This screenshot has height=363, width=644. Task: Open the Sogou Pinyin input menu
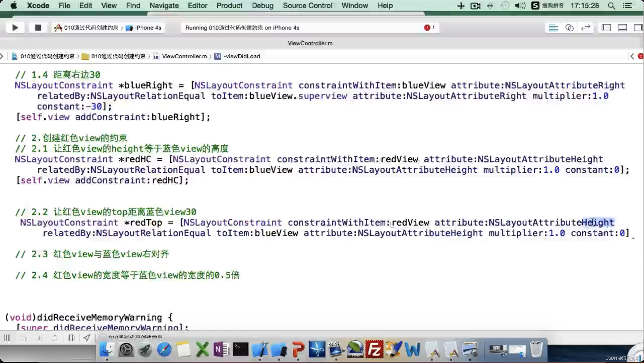[548, 6]
